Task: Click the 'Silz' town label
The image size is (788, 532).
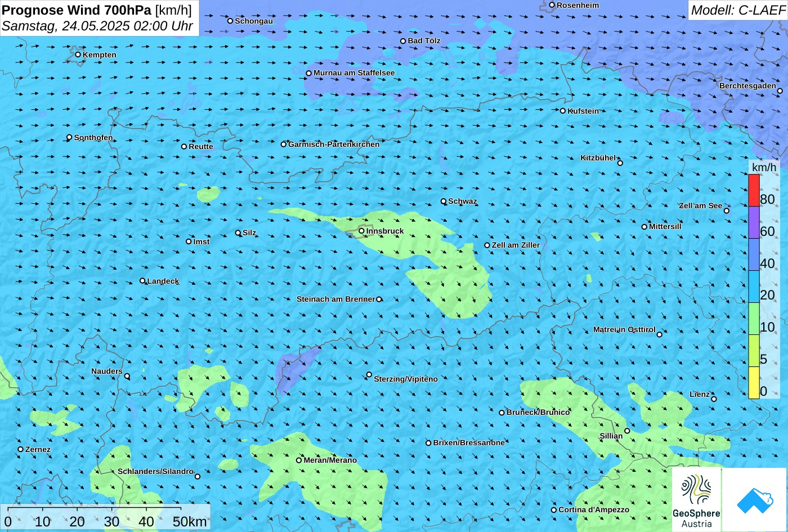Action: pyautogui.click(x=249, y=233)
